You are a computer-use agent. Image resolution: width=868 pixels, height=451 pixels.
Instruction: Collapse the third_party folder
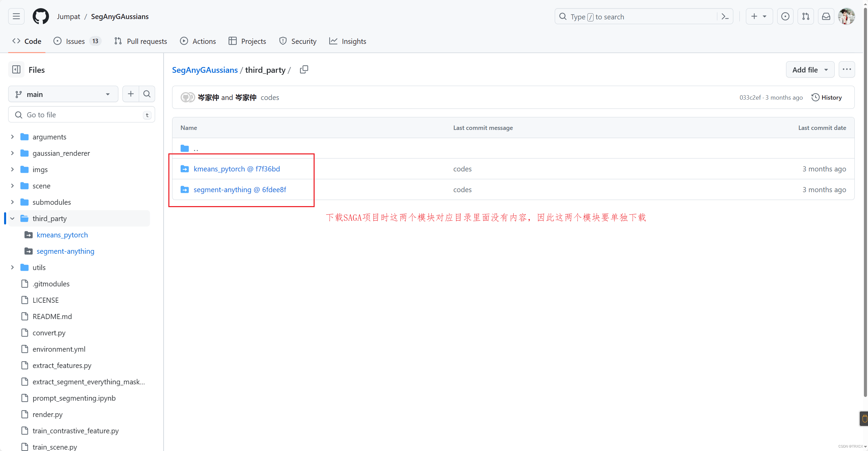[x=12, y=218]
